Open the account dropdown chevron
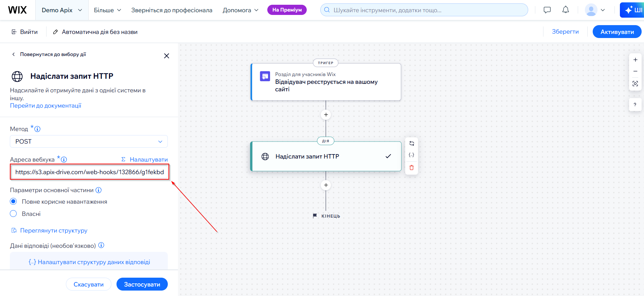644x296 pixels. [x=603, y=10]
